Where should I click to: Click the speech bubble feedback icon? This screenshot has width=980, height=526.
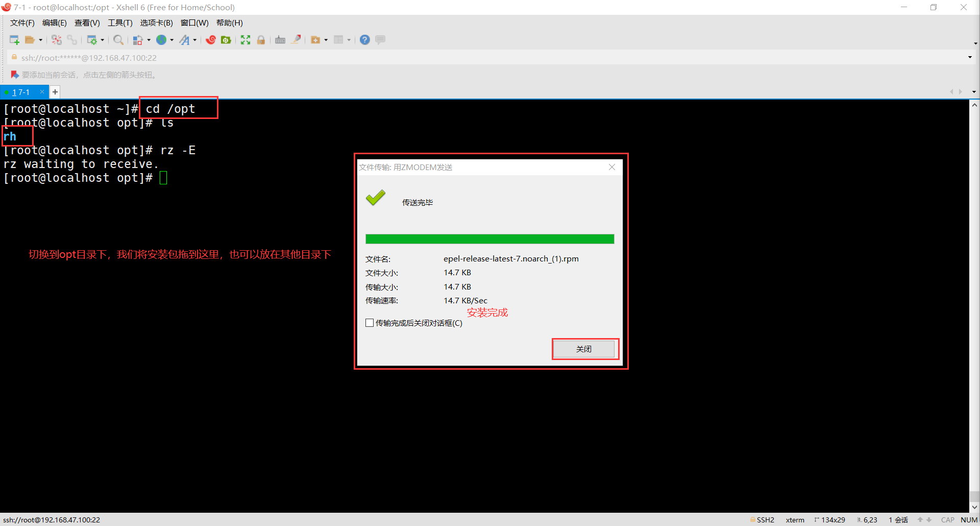coord(380,40)
